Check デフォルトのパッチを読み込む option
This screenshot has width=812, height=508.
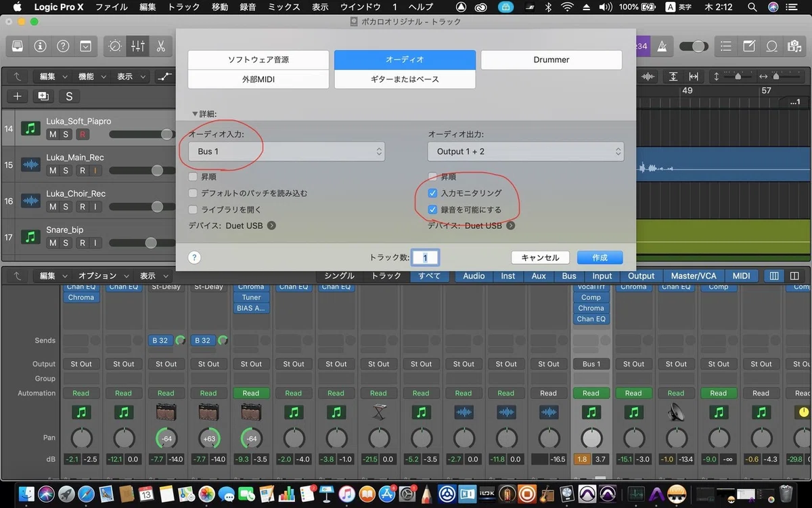(x=194, y=193)
